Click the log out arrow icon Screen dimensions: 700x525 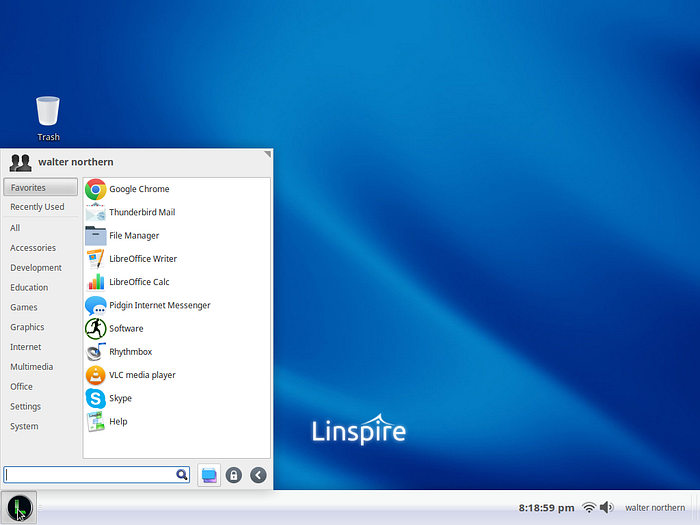pyautogui.click(x=258, y=475)
